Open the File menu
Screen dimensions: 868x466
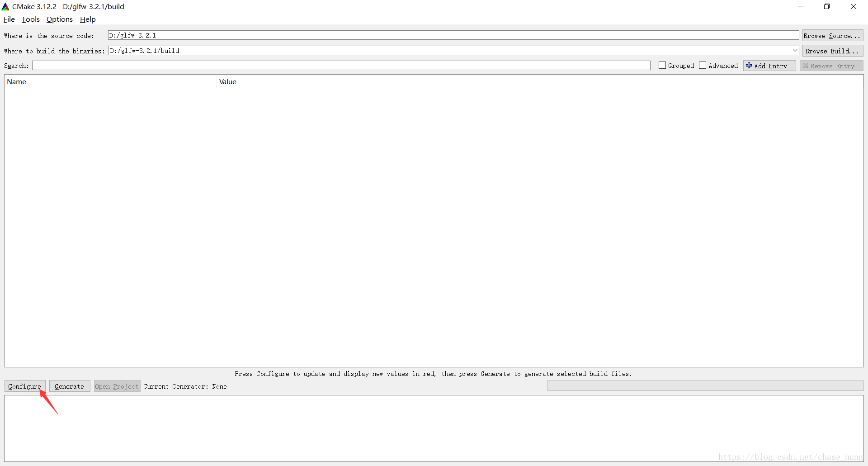(x=9, y=19)
